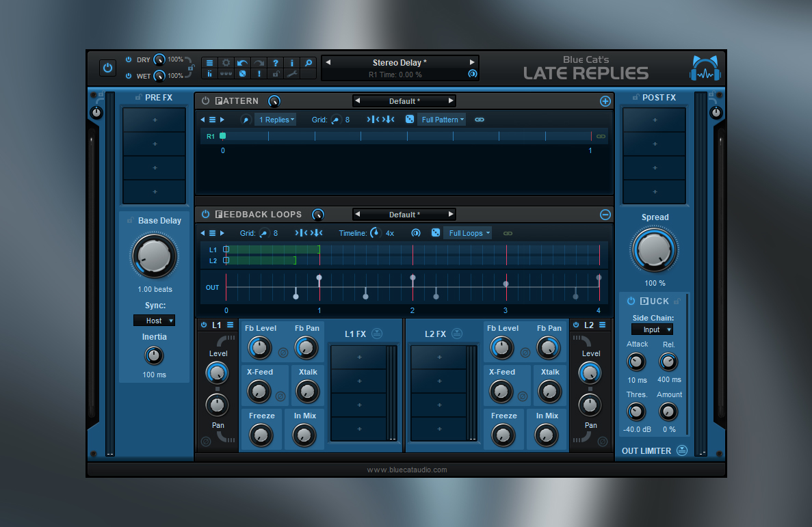The image size is (812, 527).
Task: Open the L1 loop menu icon
Action: pyautogui.click(x=231, y=325)
